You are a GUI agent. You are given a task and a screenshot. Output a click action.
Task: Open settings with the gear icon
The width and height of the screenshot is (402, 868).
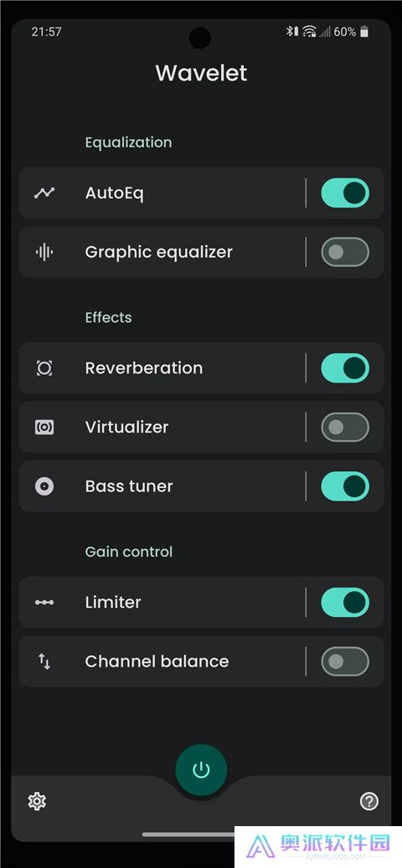coord(37,801)
